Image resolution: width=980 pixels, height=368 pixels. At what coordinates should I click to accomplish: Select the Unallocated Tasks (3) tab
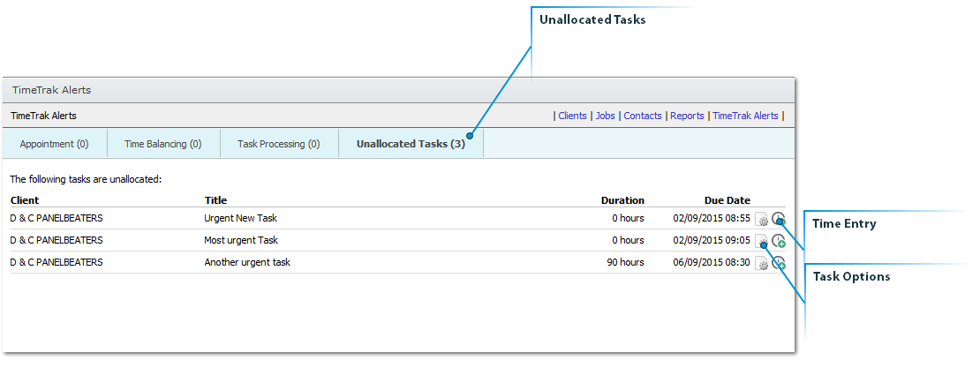coord(411,144)
